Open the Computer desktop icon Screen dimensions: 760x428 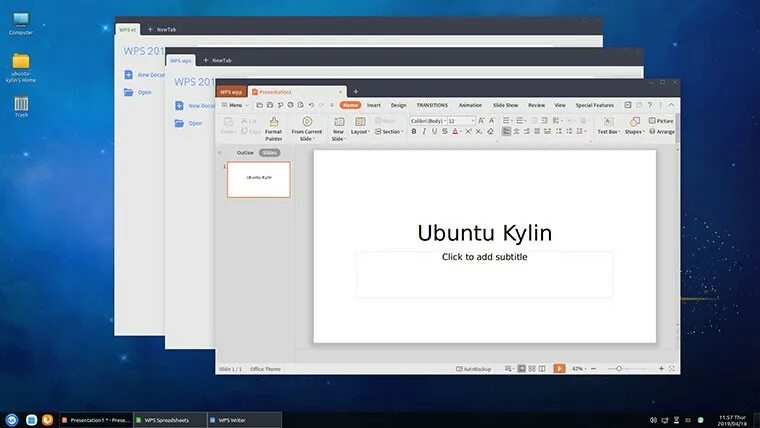21,24
